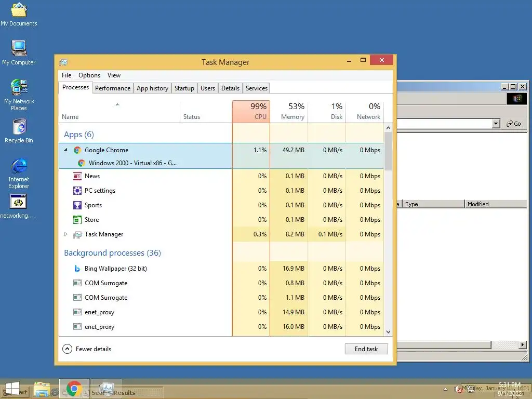
Task: Click the process list scroll-down arrow
Action: 389,332
